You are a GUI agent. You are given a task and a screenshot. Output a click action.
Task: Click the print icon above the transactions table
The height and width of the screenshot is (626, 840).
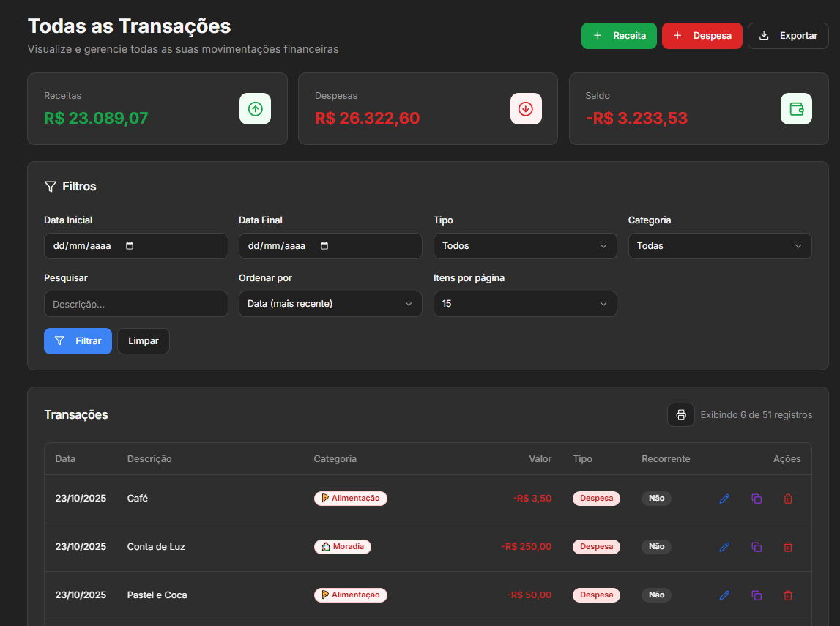tap(680, 415)
